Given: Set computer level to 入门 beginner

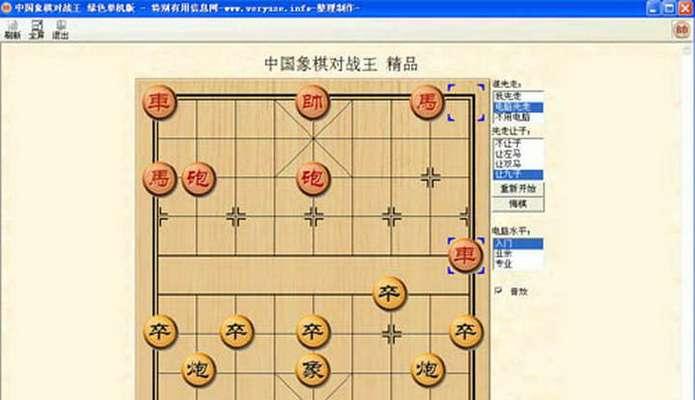Looking at the screenshot, I should pos(518,243).
